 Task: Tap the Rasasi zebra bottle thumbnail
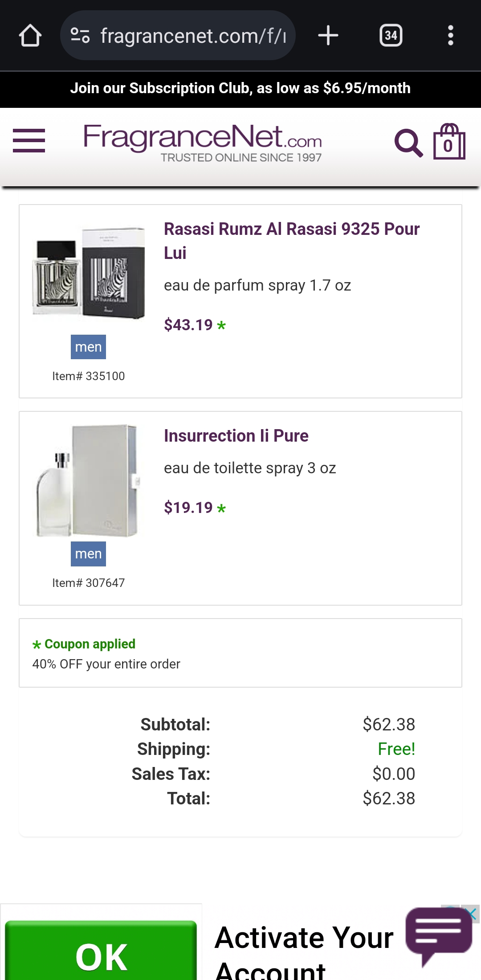[89, 273]
